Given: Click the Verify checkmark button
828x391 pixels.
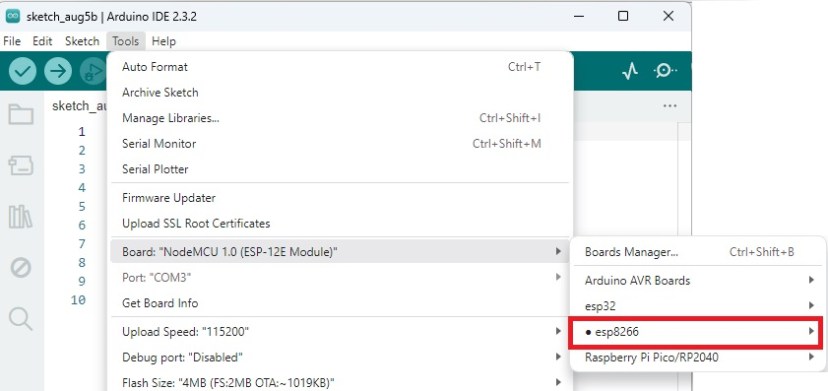Looking at the screenshot, I should coord(22,71).
